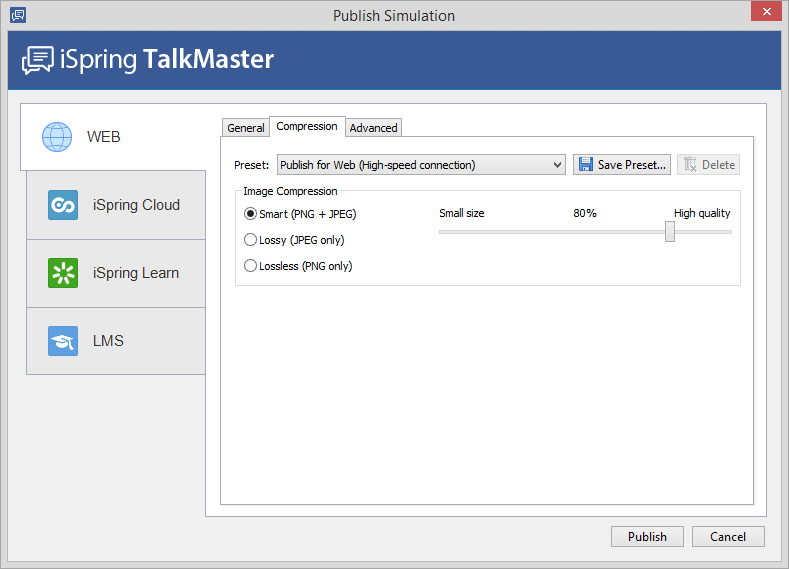Click the floppy disk Save Preset icon
This screenshot has height=569, width=789.
pyautogui.click(x=585, y=165)
